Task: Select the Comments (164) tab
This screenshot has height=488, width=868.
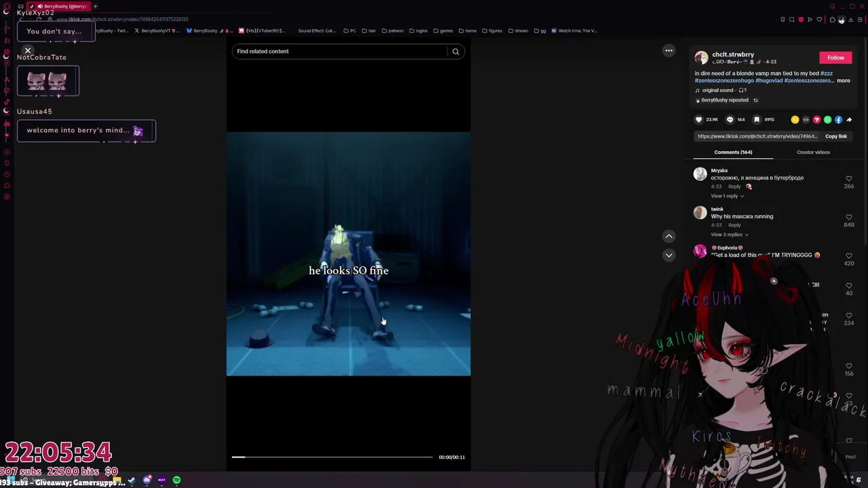Action: coord(733,152)
